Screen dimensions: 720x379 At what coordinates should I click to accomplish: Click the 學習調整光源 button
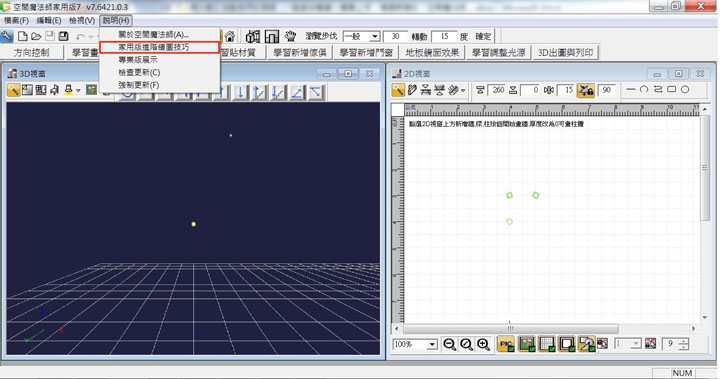pyautogui.click(x=498, y=53)
